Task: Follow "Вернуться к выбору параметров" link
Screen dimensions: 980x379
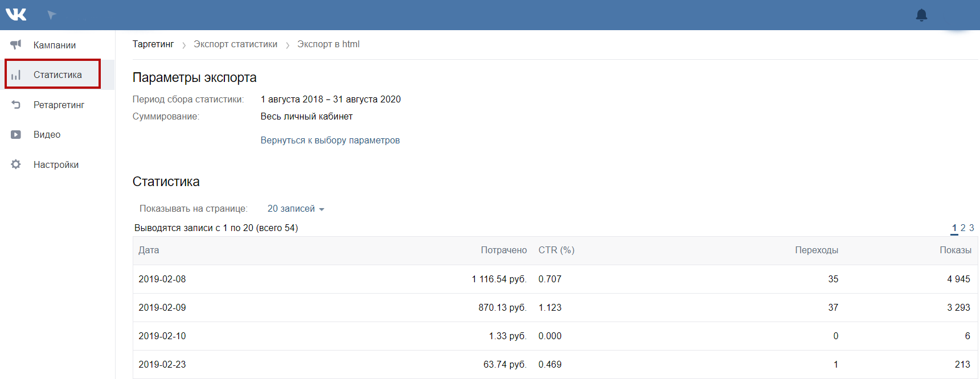Action: pyautogui.click(x=330, y=141)
